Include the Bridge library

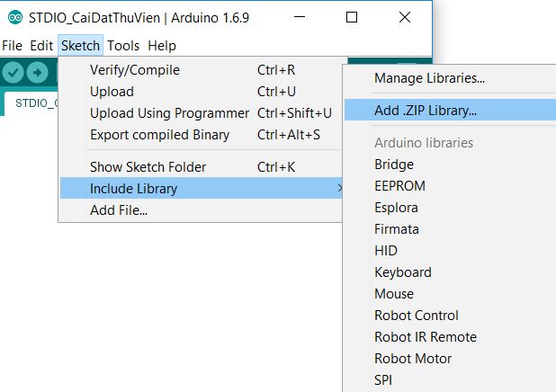click(x=451, y=165)
